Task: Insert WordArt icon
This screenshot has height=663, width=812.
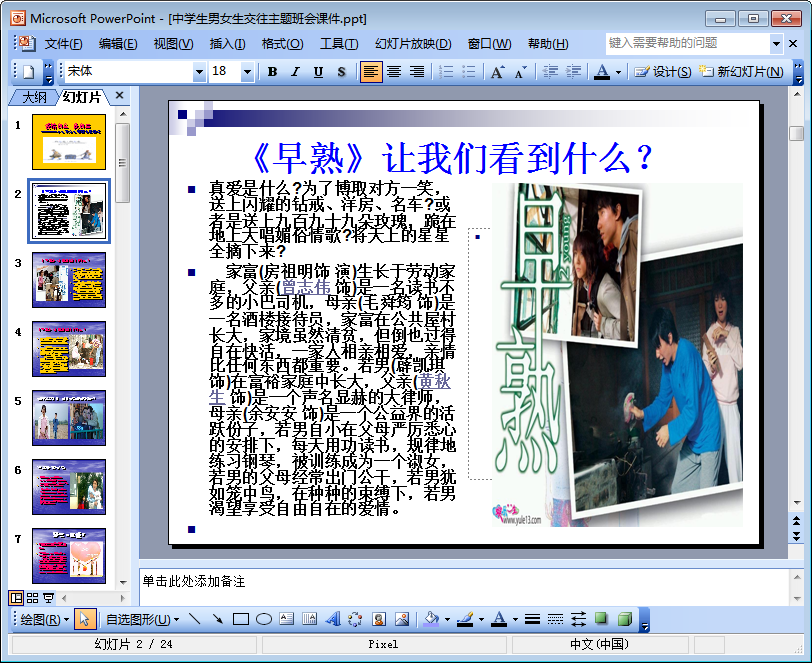Action: coord(333,619)
